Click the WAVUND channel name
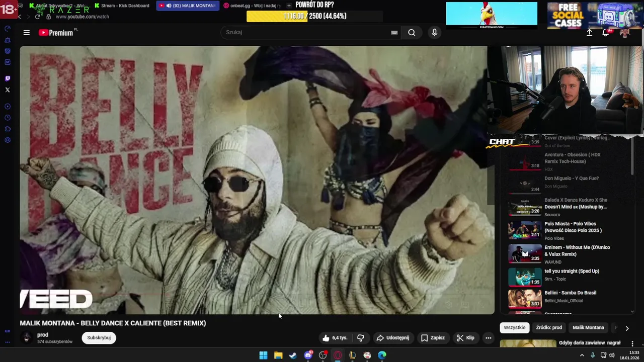The width and height of the screenshot is (644, 362). [x=553, y=262]
